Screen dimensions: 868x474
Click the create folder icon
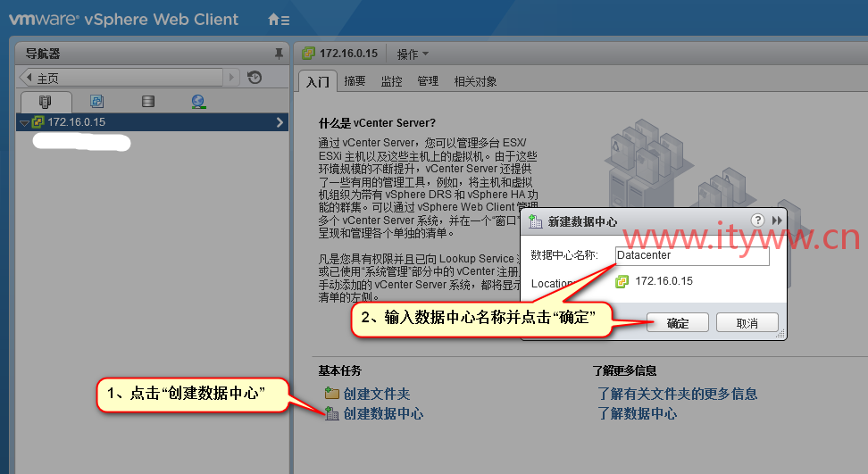tap(331, 394)
